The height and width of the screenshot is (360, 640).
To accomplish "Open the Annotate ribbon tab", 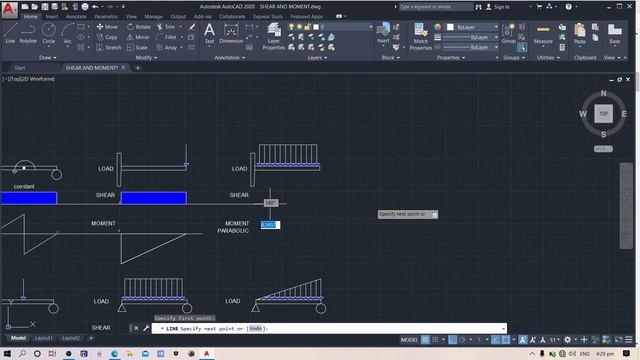I will coord(76,17).
